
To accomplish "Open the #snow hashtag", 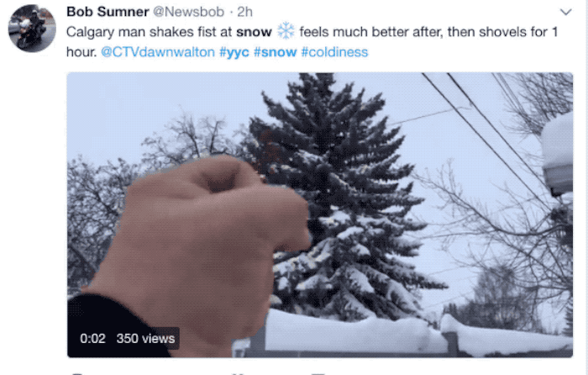I will tap(276, 52).
